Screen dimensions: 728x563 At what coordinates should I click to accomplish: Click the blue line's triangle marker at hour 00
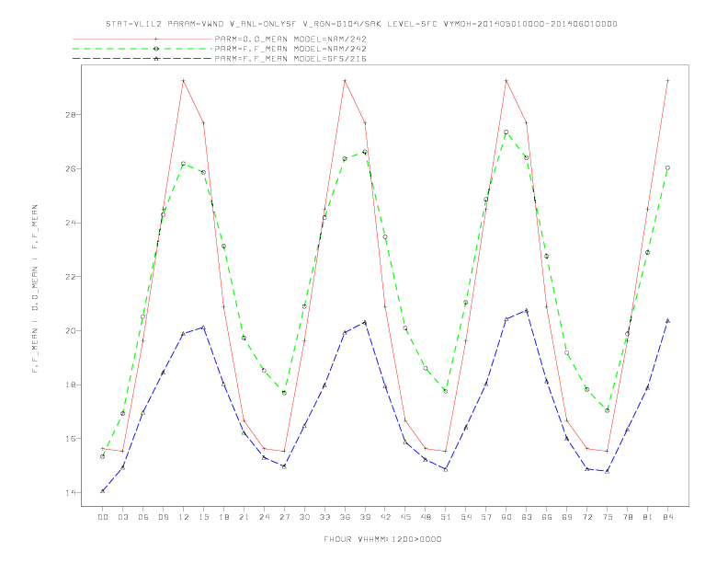pyautogui.click(x=103, y=491)
